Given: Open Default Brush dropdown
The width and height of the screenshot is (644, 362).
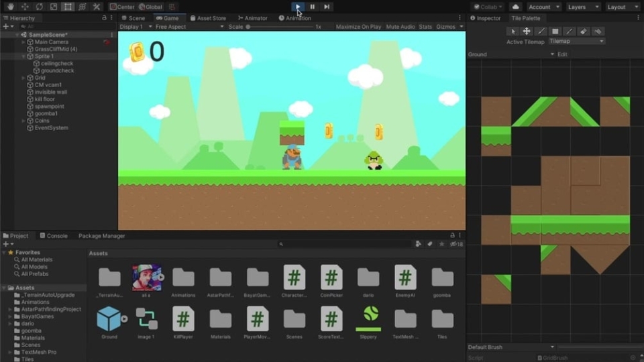Looking at the screenshot, I should coord(511,347).
